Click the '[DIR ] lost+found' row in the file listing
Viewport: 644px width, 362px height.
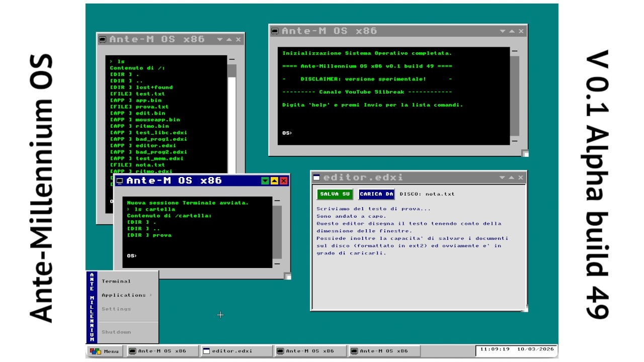pos(141,87)
